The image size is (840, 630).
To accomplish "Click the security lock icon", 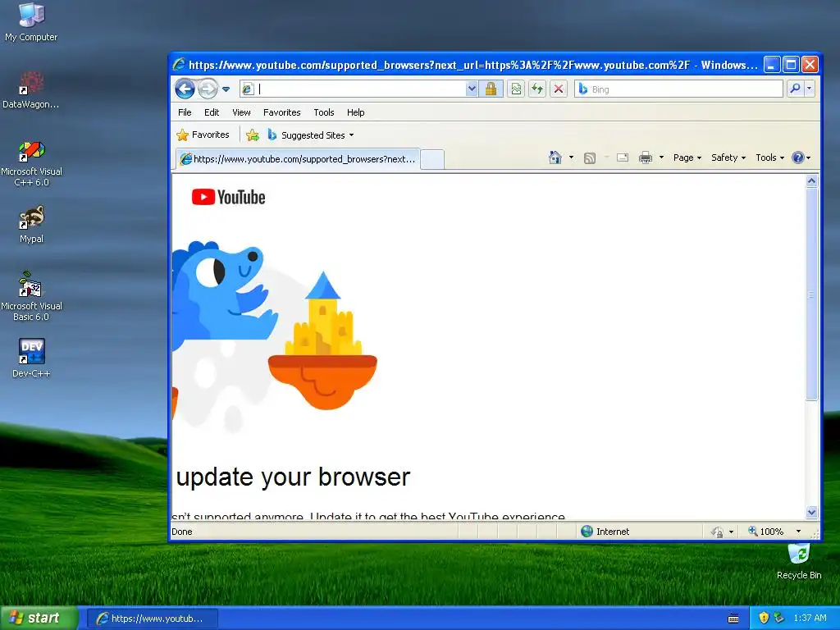I will pos(491,89).
